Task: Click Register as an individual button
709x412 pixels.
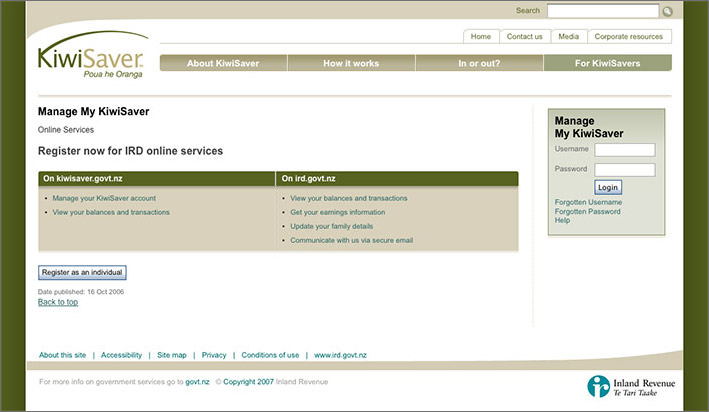Action: (82, 272)
